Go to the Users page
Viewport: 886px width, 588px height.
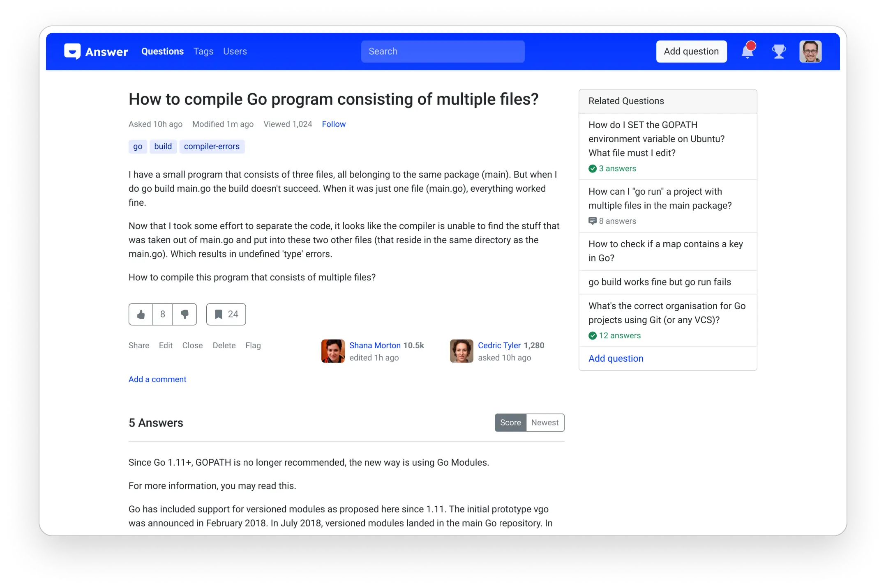pos(235,51)
